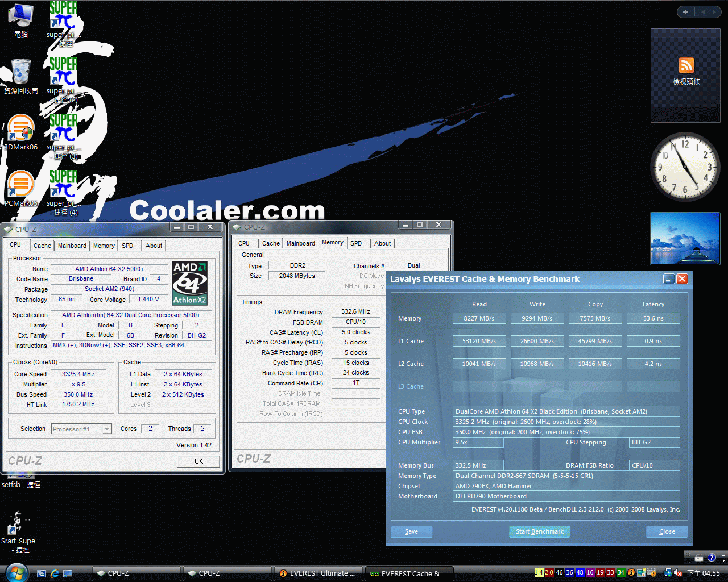
Task: Click Save in EVEREST benchmark window
Action: pyautogui.click(x=411, y=532)
